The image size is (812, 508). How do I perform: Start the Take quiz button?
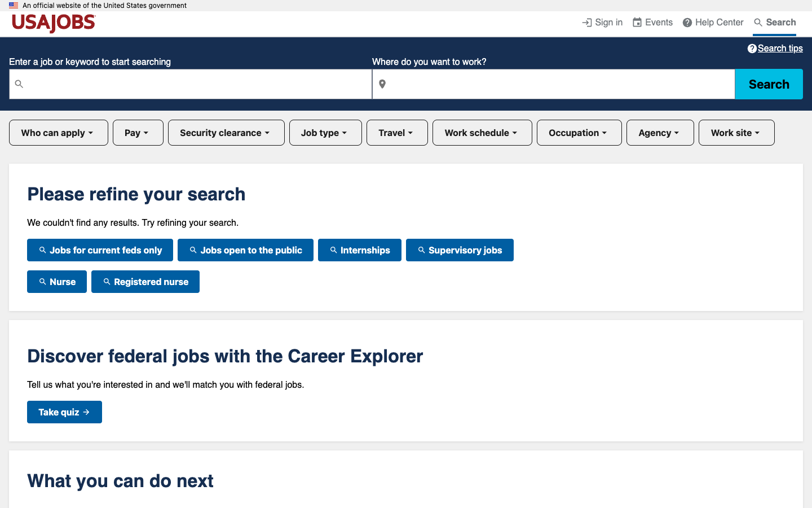(64, 412)
